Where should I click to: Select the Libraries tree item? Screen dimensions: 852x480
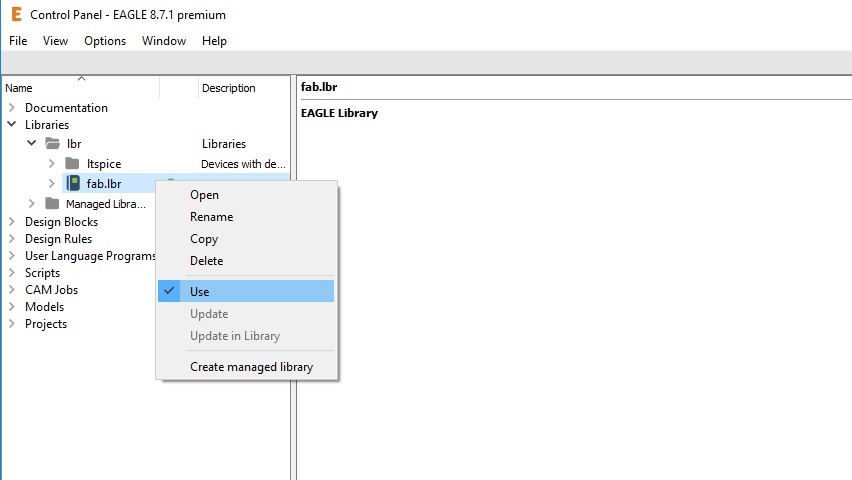coord(47,124)
